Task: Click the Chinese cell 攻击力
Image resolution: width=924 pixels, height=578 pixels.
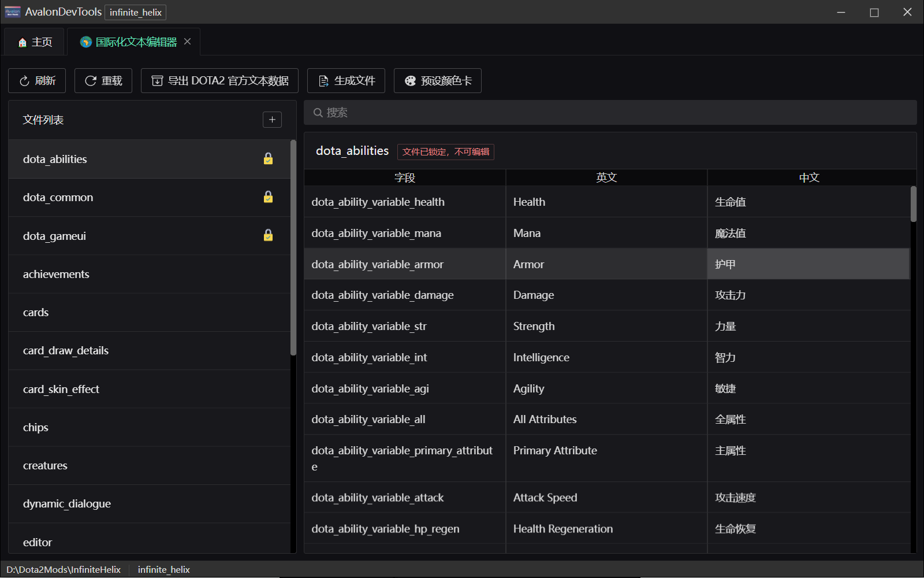Action: point(808,295)
